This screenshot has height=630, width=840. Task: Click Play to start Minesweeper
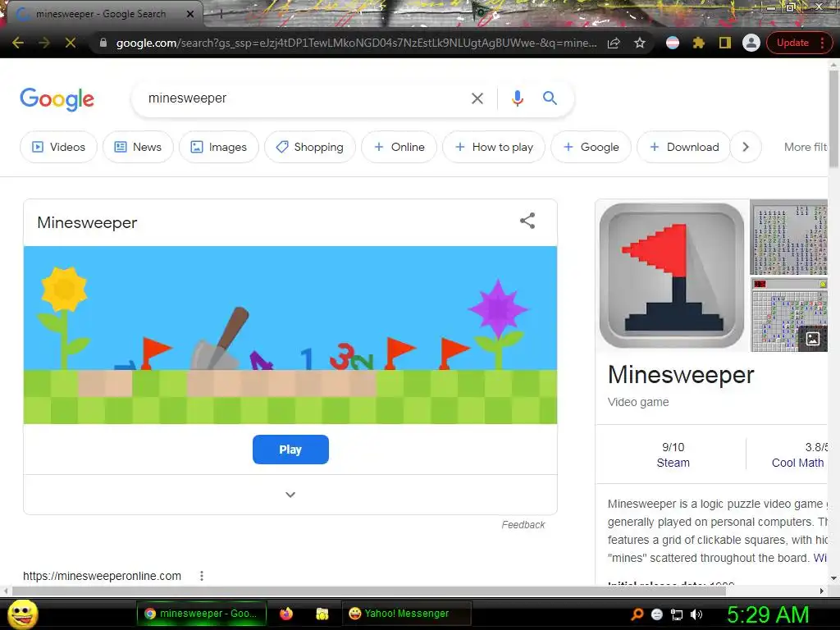point(290,450)
